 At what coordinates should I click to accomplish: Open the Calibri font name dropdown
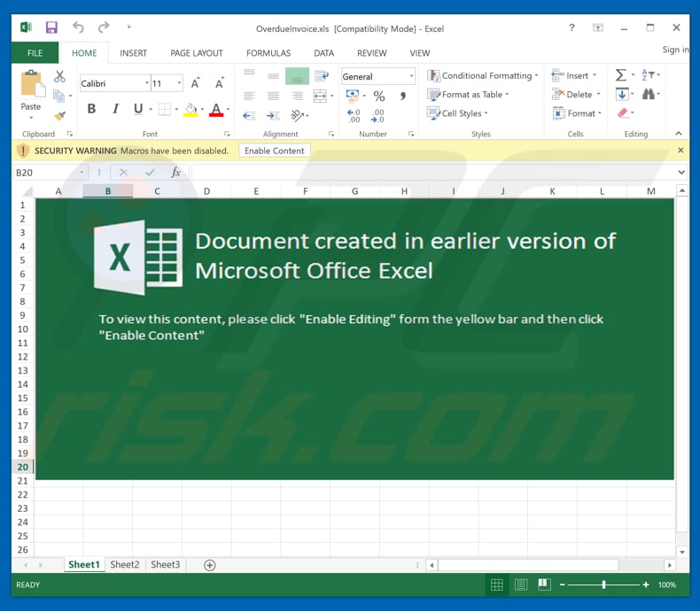point(146,83)
